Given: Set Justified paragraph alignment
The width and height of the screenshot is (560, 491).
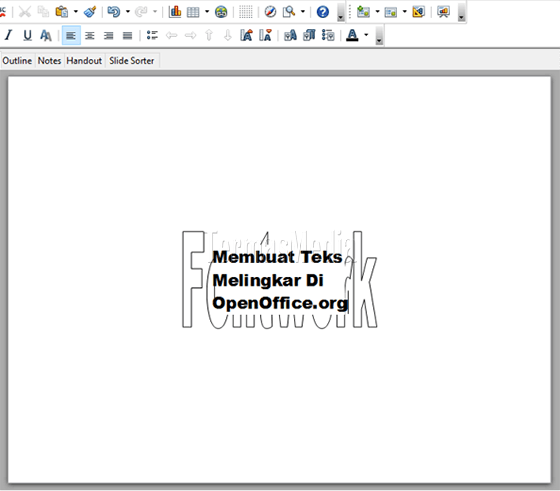Looking at the screenshot, I should tap(128, 35).
